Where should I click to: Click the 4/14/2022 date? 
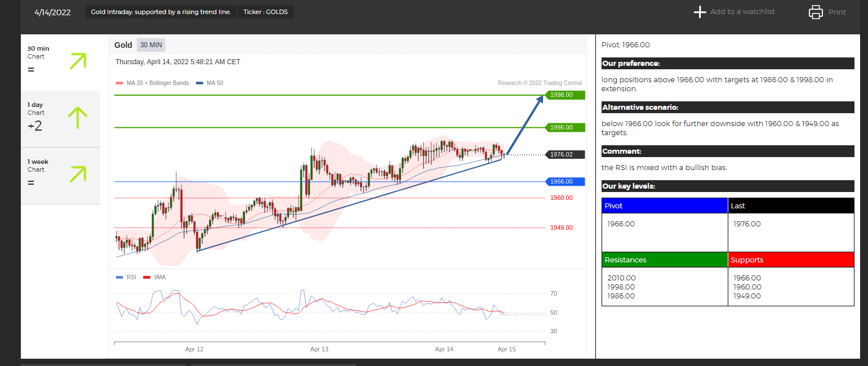coord(53,12)
